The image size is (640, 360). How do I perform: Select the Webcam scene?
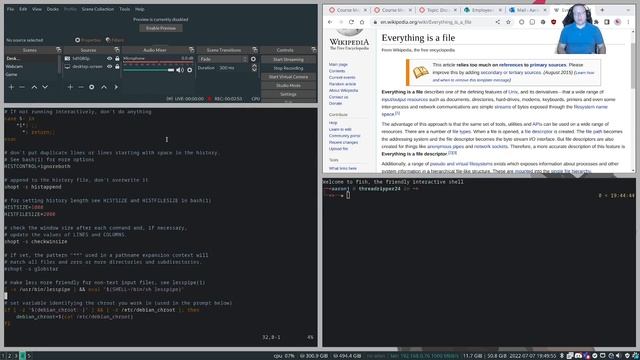click(15, 66)
